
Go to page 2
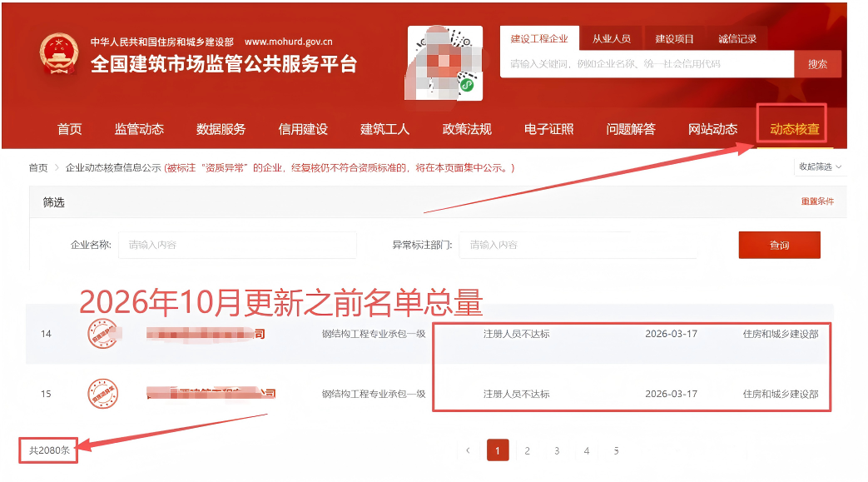click(x=527, y=451)
